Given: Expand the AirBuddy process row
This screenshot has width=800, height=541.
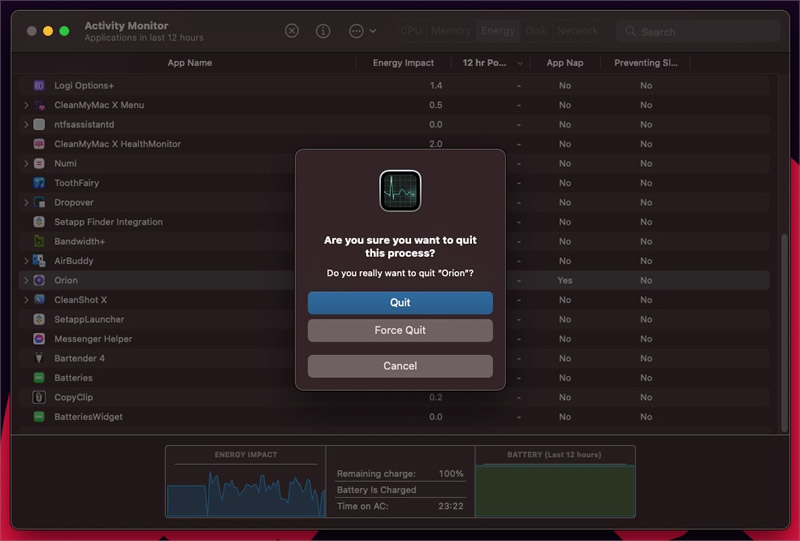Looking at the screenshot, I should click(x=26, y=261).
